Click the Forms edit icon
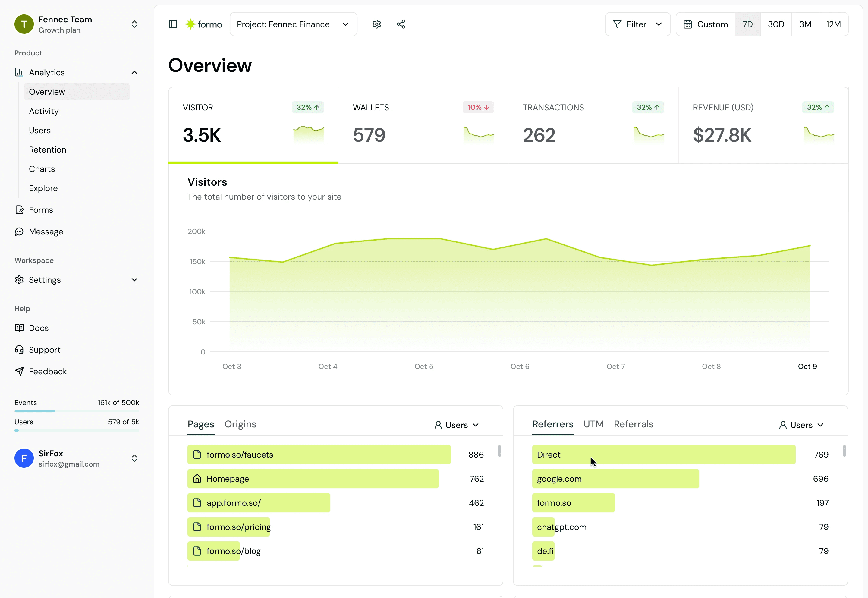 (x=19, y=210)
